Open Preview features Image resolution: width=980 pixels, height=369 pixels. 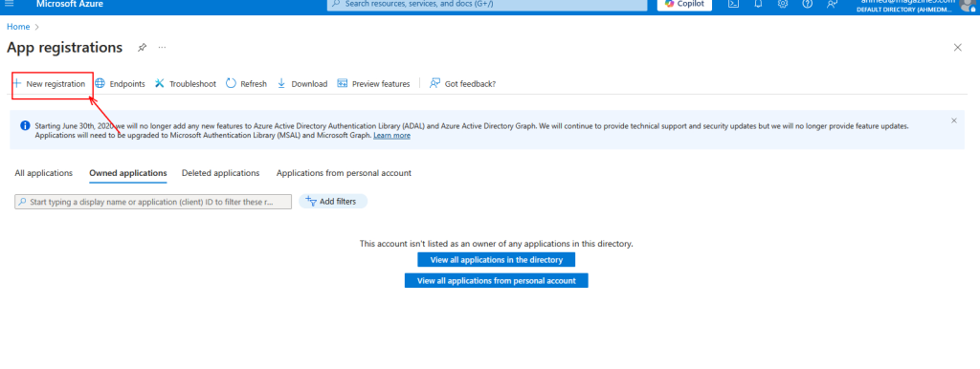(374, 84)
